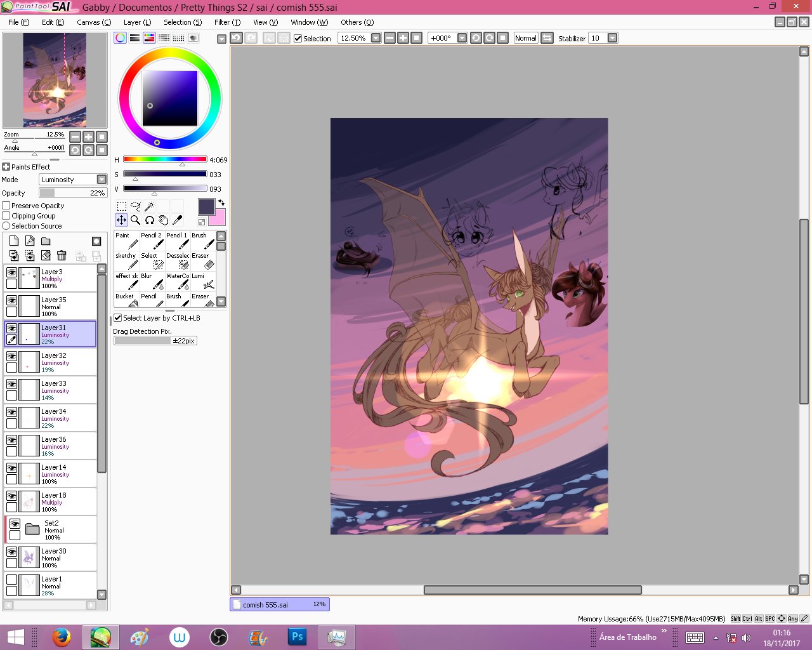Create a new normal layer

coord(14,241)
